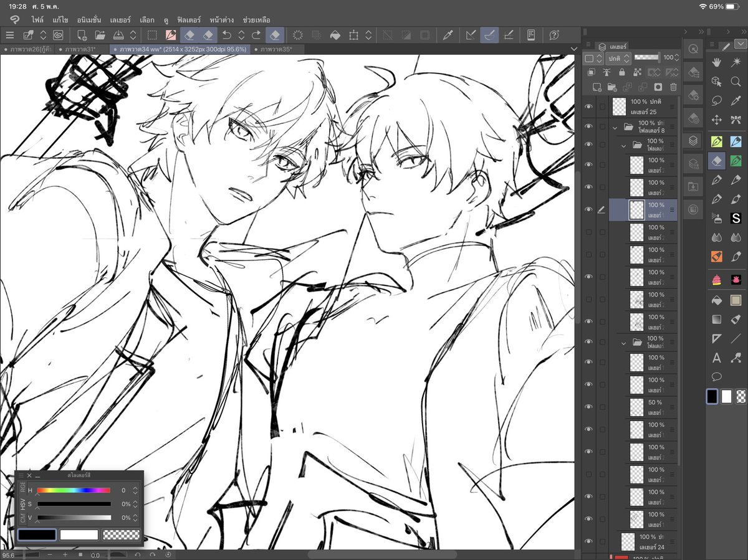Toggle Clip to layer below icon
Screen dimensions: 748x560
592,73
